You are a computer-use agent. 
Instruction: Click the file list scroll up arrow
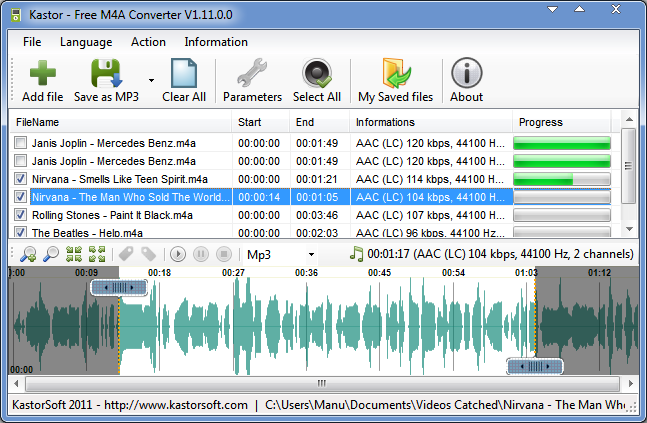click(x=629, y=120)
